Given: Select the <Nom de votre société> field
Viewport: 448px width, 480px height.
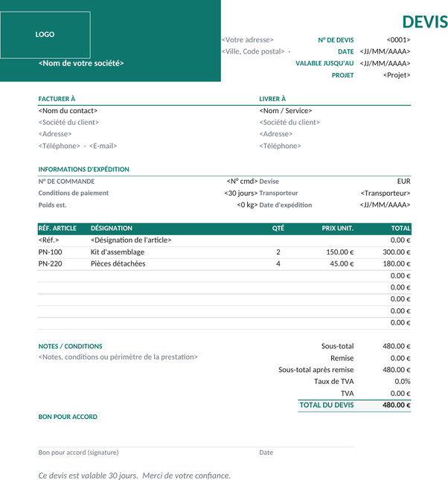Looking at the screenshot, I should click(x=81, y=63).
